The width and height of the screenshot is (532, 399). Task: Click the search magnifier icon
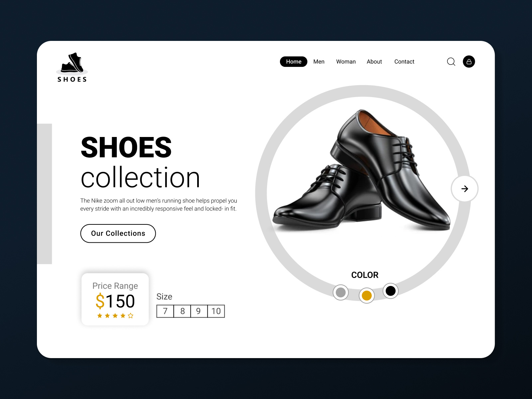(451, 62)
